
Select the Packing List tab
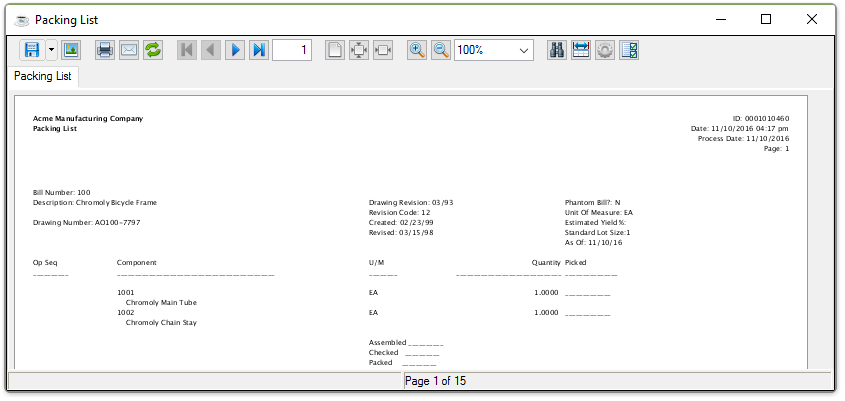tap(43, 76)
